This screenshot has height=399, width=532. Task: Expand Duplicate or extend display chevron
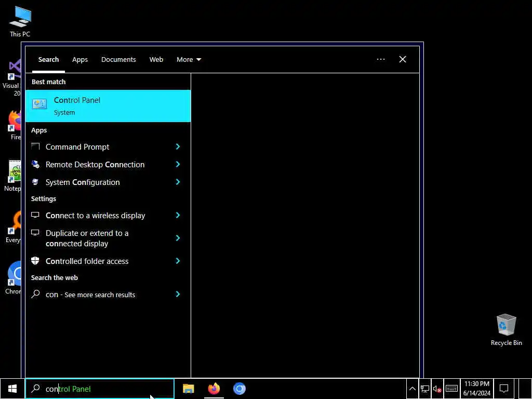click(x=178, y=238)
